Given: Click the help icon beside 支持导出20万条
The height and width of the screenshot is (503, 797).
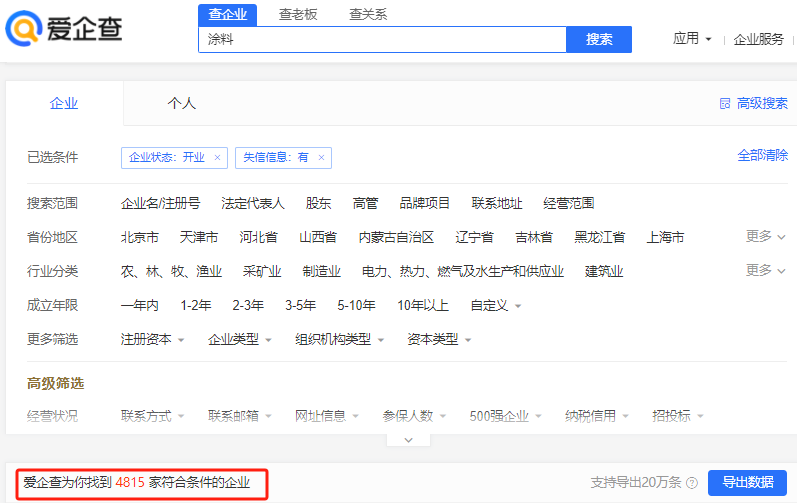Looking at the screenshot, I should coord(691,483).
